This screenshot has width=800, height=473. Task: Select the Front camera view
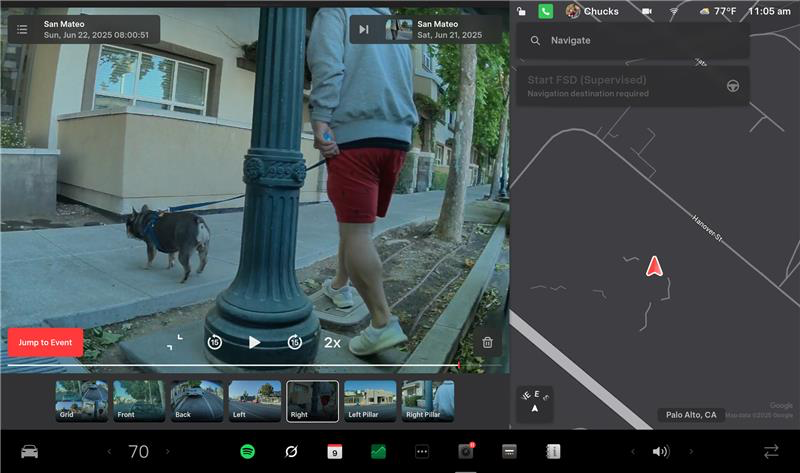[139, 400]
